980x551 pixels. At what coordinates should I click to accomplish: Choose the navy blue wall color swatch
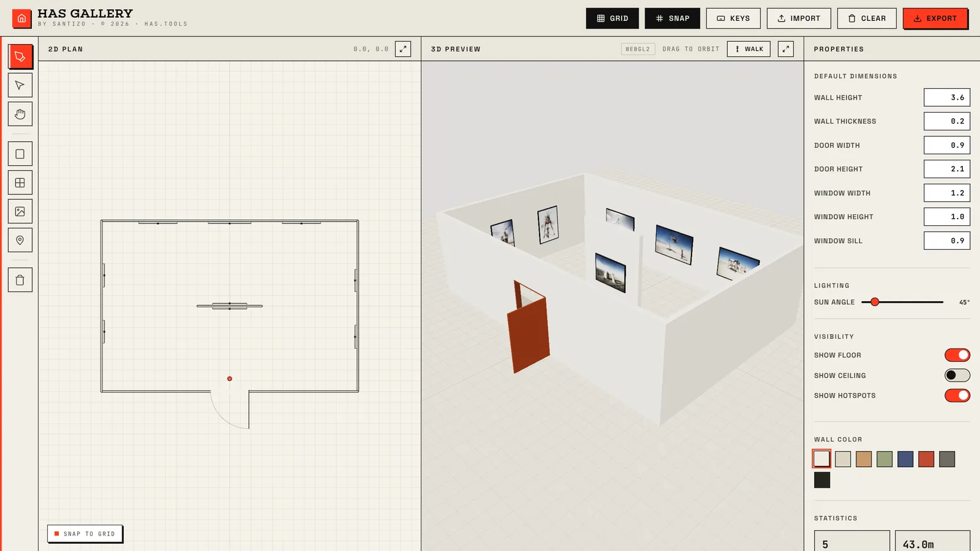point(905,459)
